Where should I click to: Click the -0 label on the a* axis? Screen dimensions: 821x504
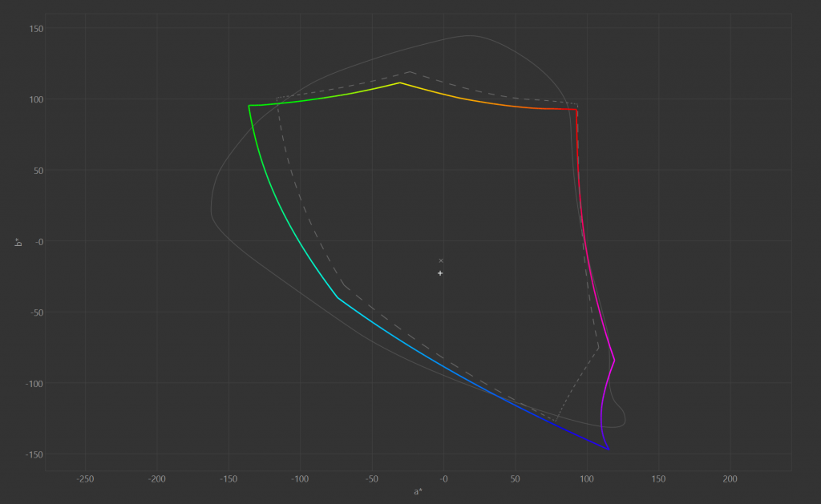point(443,479)
